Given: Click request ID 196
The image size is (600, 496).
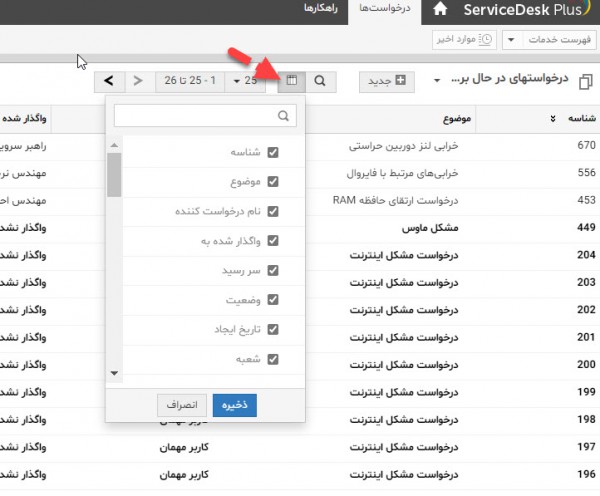Looking at the screenshot, I should [587, 474].
